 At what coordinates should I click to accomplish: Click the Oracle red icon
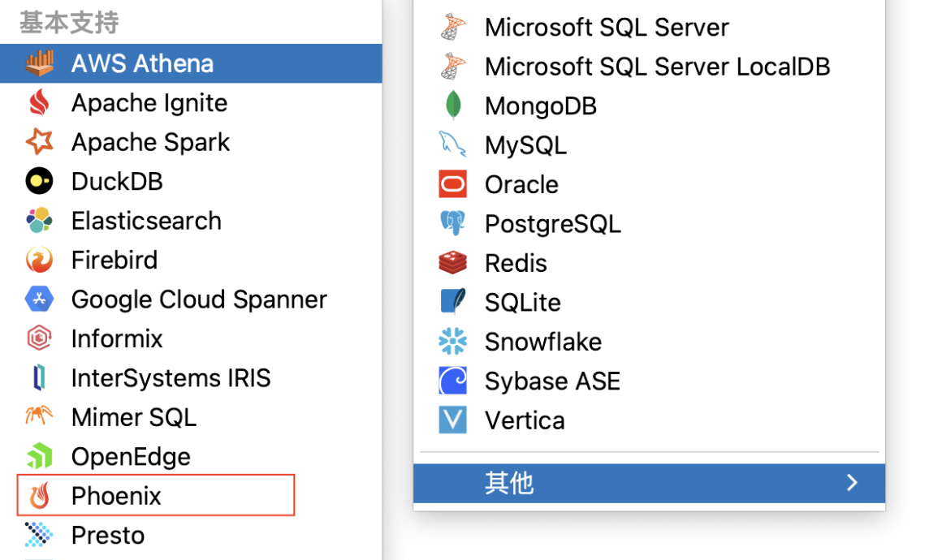453,183
